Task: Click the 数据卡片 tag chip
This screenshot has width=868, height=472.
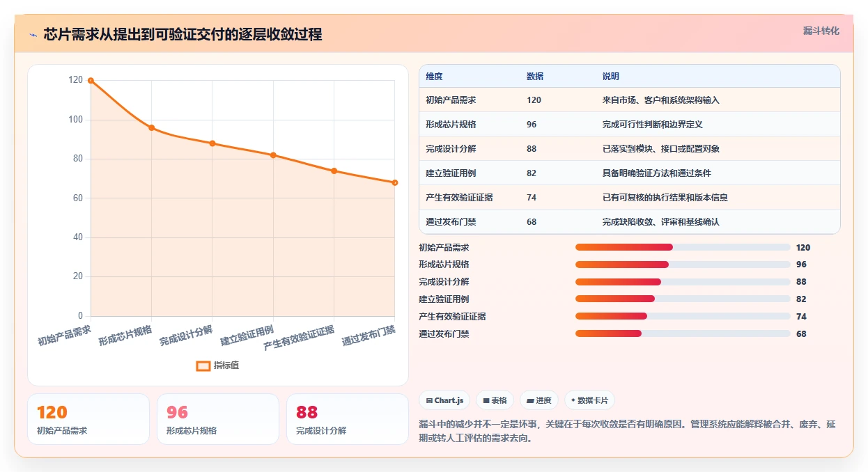Action: click(589, 400)
